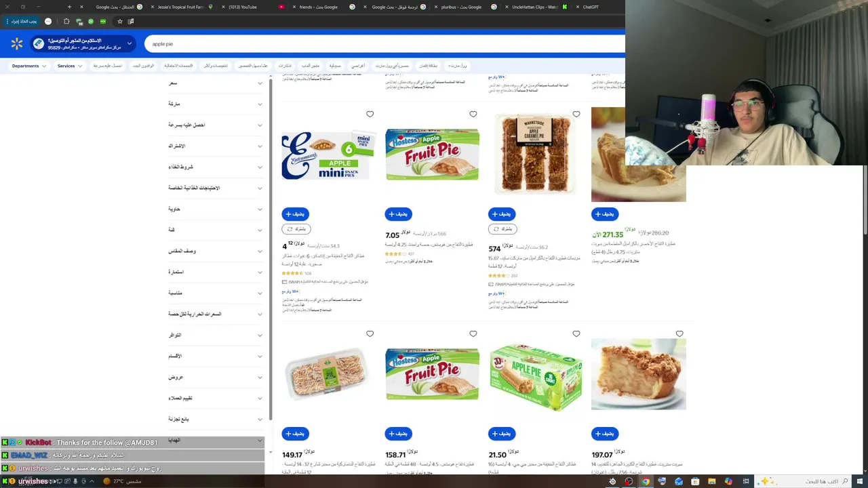Add the 149.17 pie bar to cart
Image resolution: width=868 pixels, height=488 pixels.
coord(295,434)
